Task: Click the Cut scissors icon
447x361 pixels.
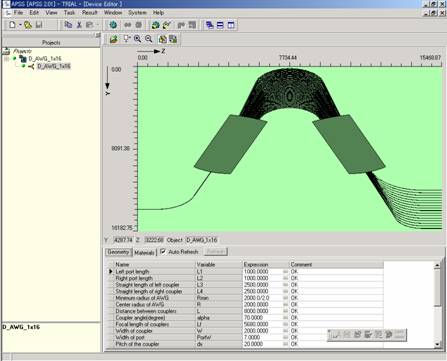Action: pyautogui.click(x=79, y=25)
